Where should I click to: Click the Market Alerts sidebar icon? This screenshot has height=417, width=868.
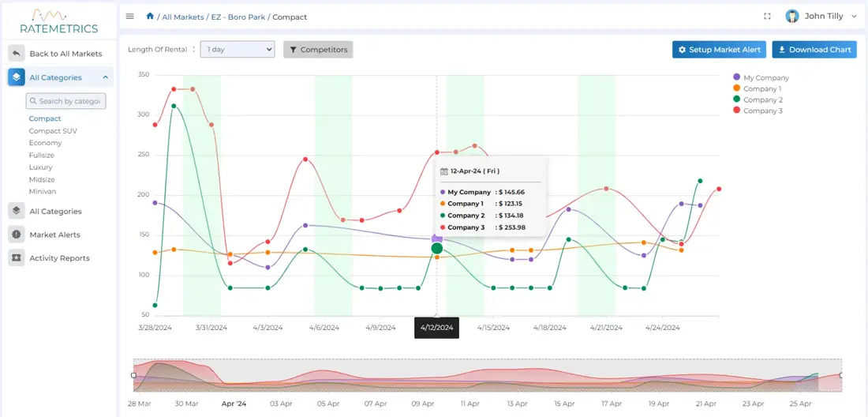pos(16,235)
